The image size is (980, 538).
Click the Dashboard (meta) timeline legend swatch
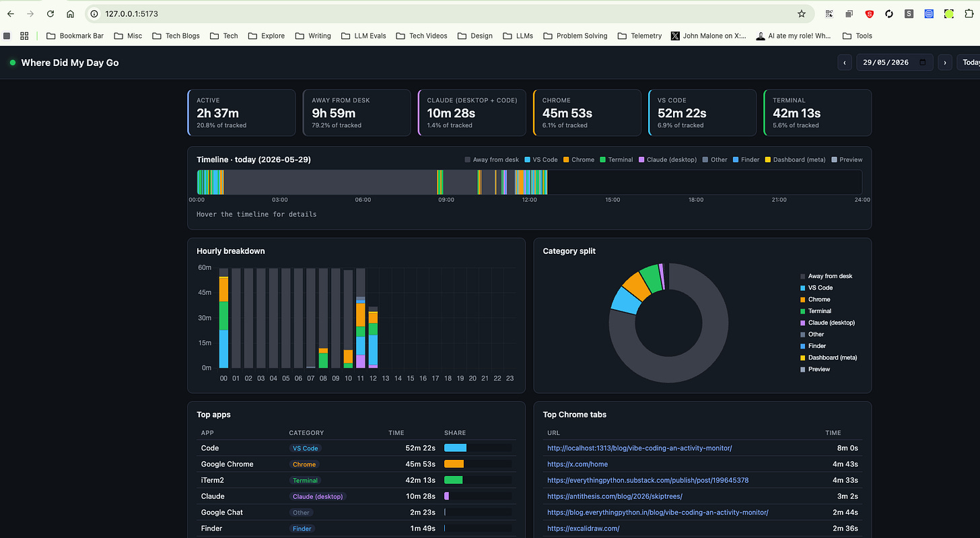click(x=768, y=160)
